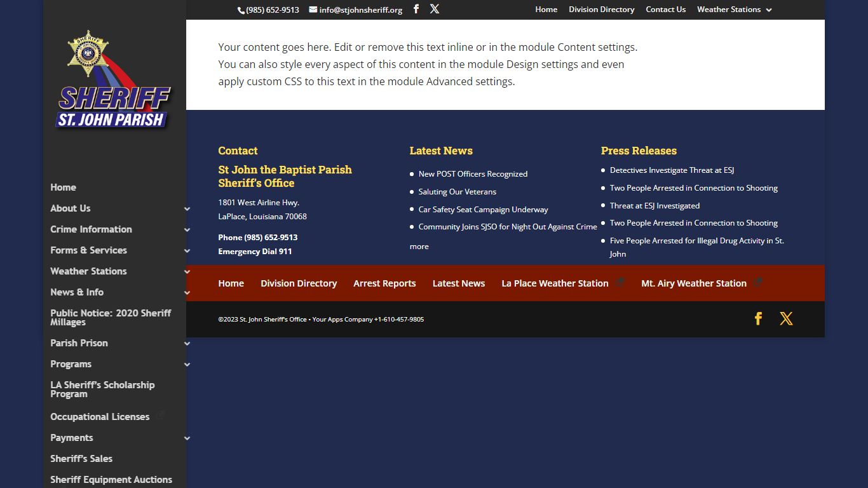Open Occupational Licenses link
This screenshot has height=488, width=868.
coord(100,417)
